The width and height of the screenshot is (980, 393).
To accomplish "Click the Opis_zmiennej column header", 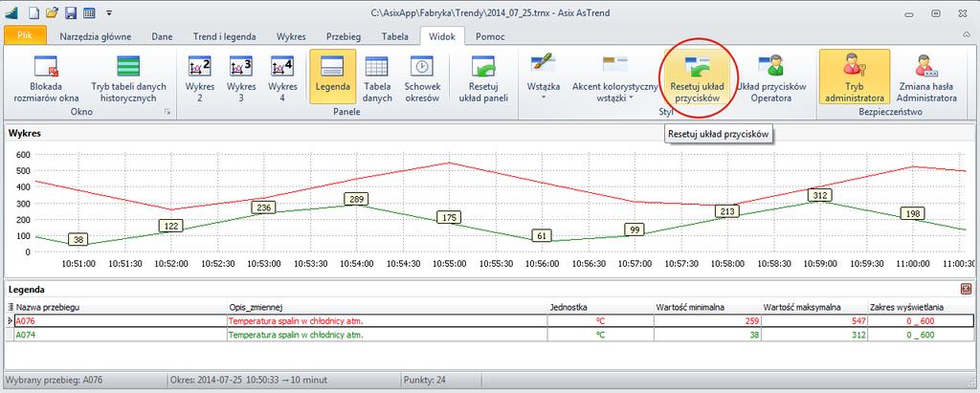I will click(387, 307).
